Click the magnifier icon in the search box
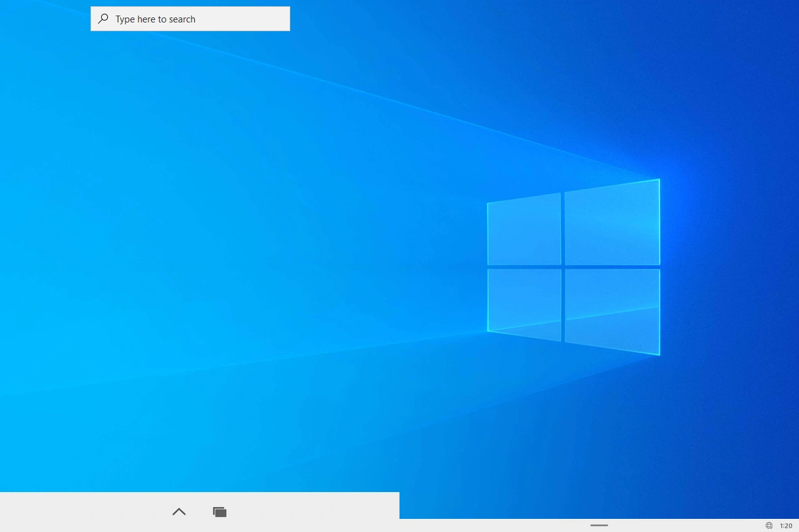 click(103, 19)
